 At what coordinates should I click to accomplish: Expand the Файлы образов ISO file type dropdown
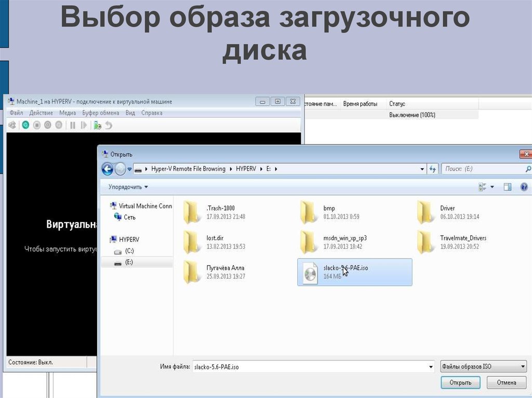point(483,366)
